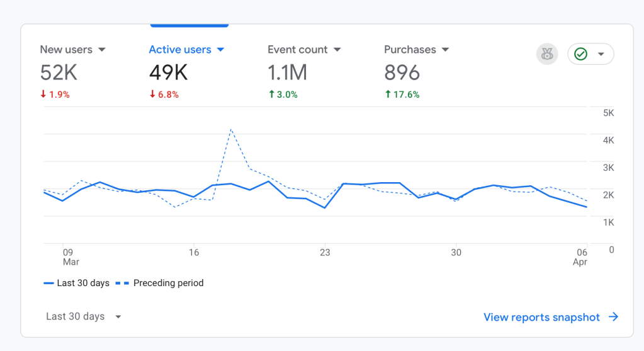This screenshot has height=351, width=644.
Task: Open the New users metric dropdown arrow
Action: click(102, 50)
